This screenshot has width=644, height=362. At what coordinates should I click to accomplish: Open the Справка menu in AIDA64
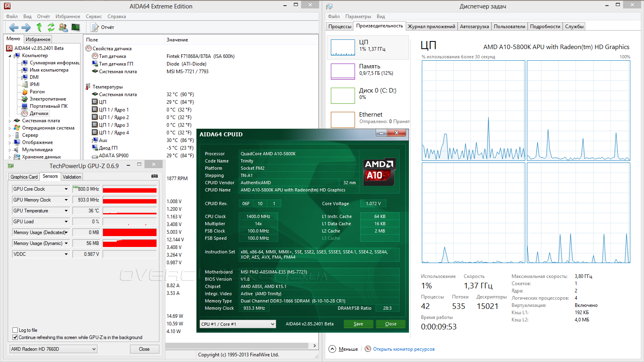pyautogui.click(x=117, y=16)
